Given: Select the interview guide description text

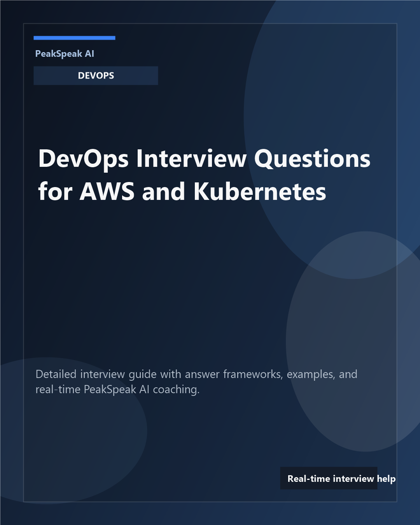Looking at the screenshot, I should click(196, 381).
